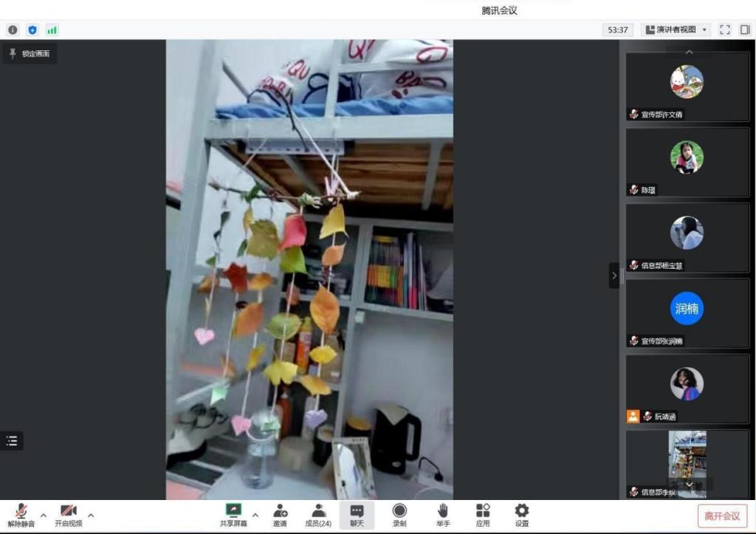Select the 宣传部张润楠 participant tile
Screen dimensions: 756x534
(687, 313)
